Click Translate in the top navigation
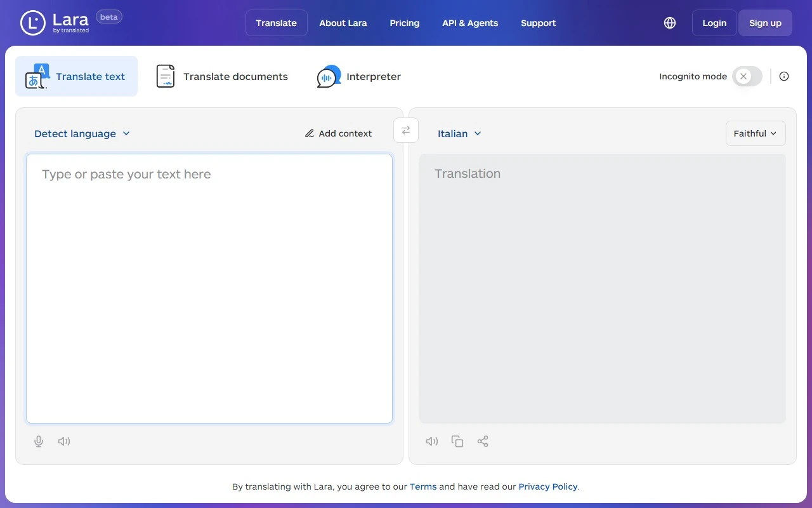812x508 pixels. [277, 23]
